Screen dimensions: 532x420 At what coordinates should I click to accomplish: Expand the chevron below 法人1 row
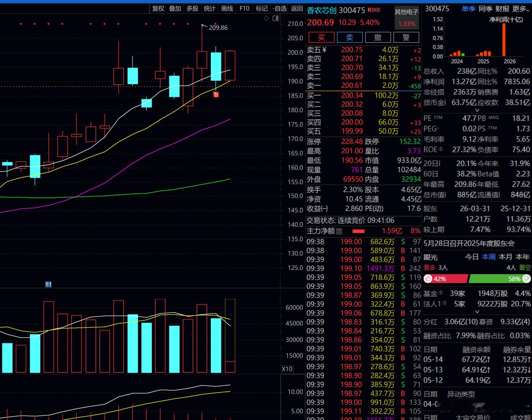coord(477,312)
